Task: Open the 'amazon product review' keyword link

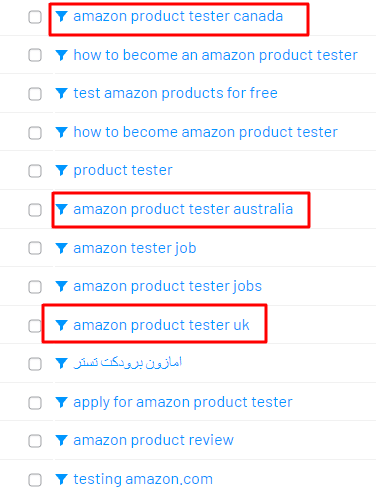Action: pyautogui.click(x=153, y=440)
